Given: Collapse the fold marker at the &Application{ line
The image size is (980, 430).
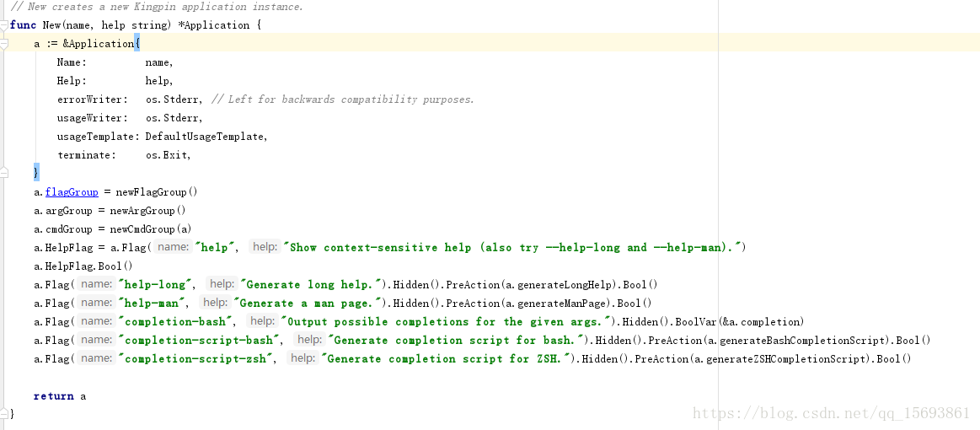Looking at the screenshot, I should 4,45.
